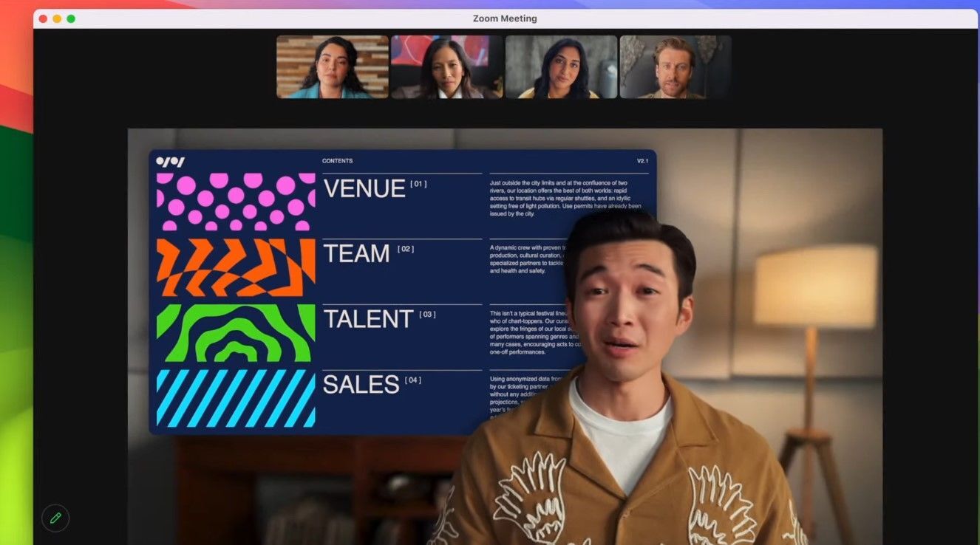The height and width of the screenshot is (545, 980).
Task: Click the TALENT heading on the slide
Action: (x=368, y=319)
